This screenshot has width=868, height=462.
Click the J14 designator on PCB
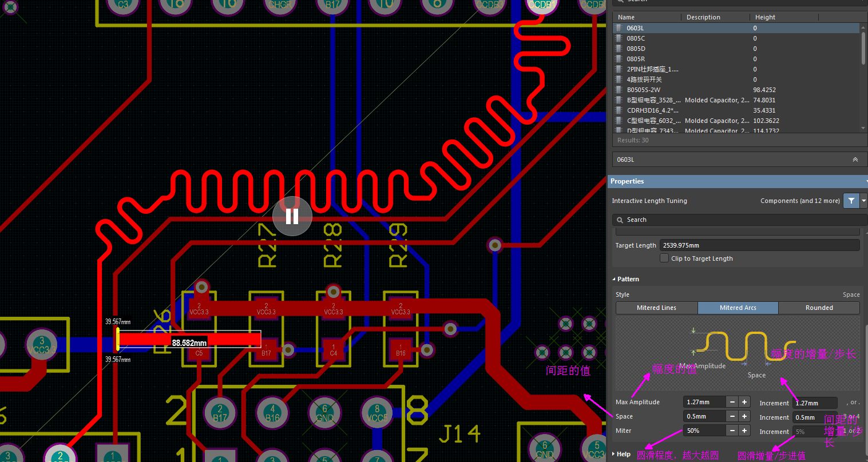coord(461,434)
